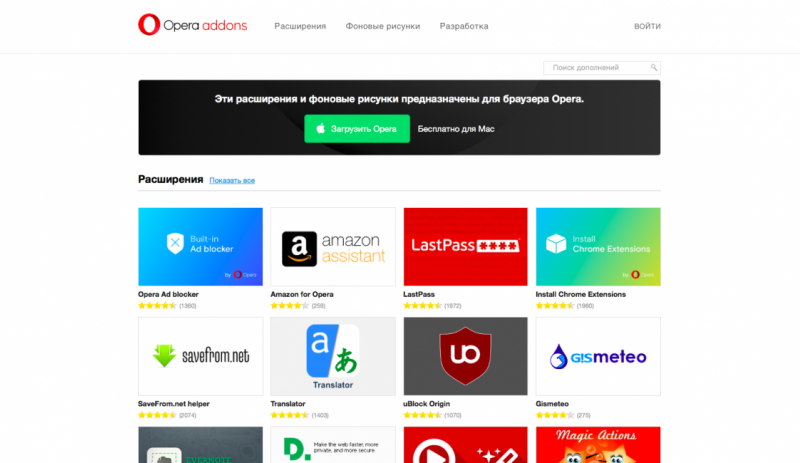Open the Evernote extension thumbnail

click(x=201, y=445)
